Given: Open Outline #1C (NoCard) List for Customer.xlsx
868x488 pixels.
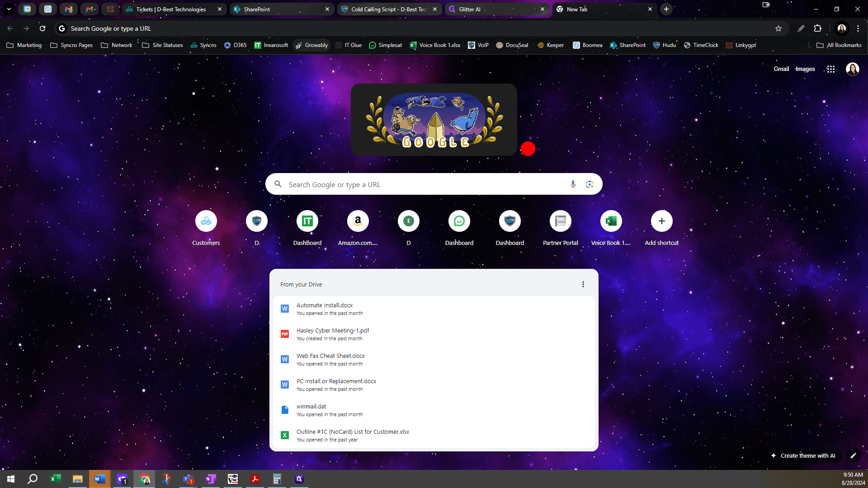Looking at the screenshot, I should click(434, 436).
